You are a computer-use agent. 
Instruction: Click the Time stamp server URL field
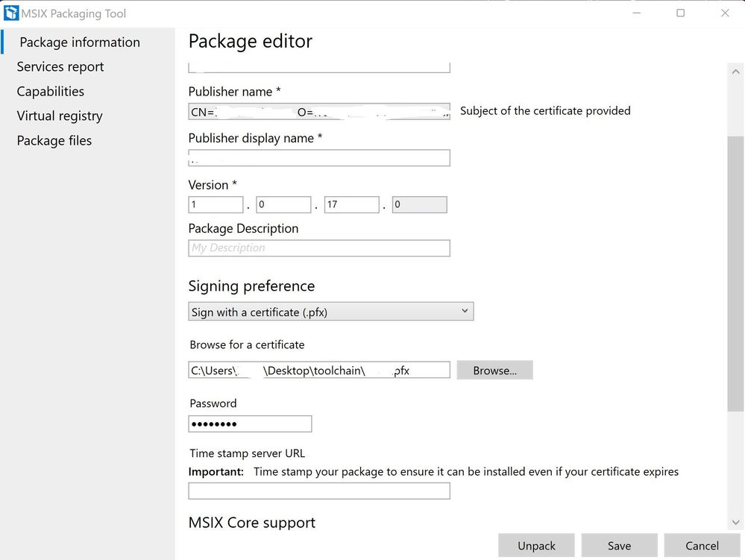pyautogui.click(x=319, y=491)
